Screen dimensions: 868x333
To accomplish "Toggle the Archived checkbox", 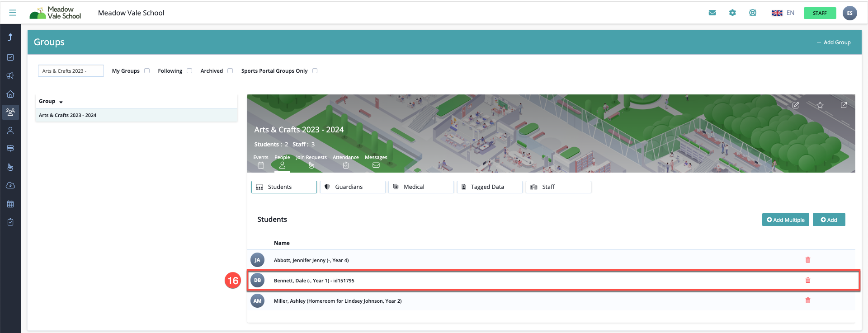I will click(x=230, y=71).
